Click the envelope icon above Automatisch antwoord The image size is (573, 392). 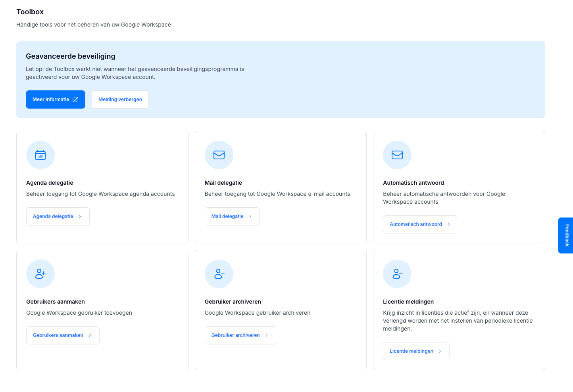[x=397, y=155]
